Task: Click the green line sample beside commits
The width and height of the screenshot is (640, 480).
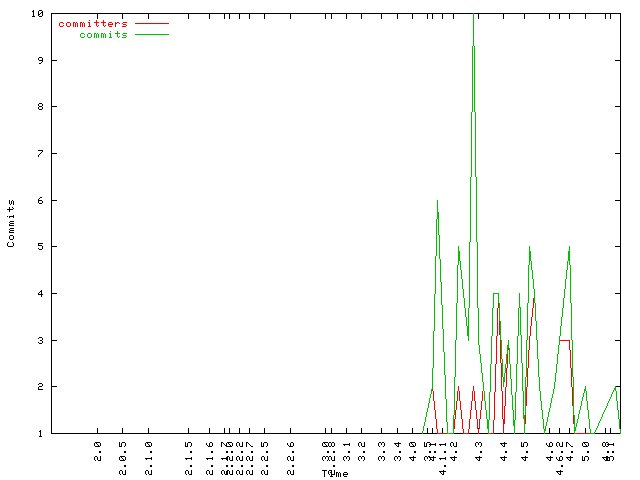Action: (152, 34)
